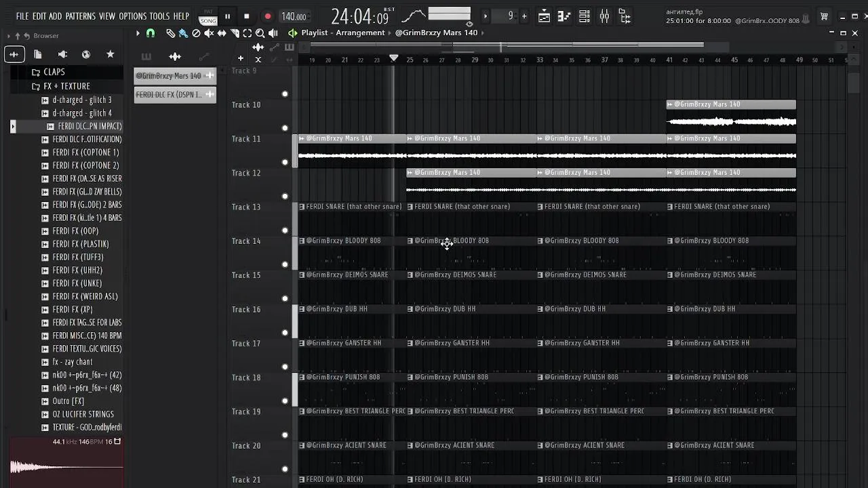Open the ADD menu
This screenshot has height=488, width=868.
coord(56,16)
